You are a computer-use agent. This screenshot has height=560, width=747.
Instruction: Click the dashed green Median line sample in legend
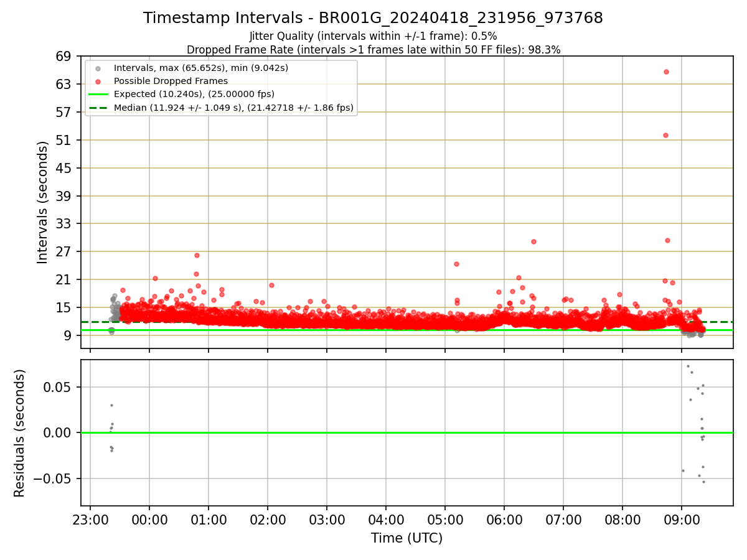pyautogui.click(x=98, y=108)
